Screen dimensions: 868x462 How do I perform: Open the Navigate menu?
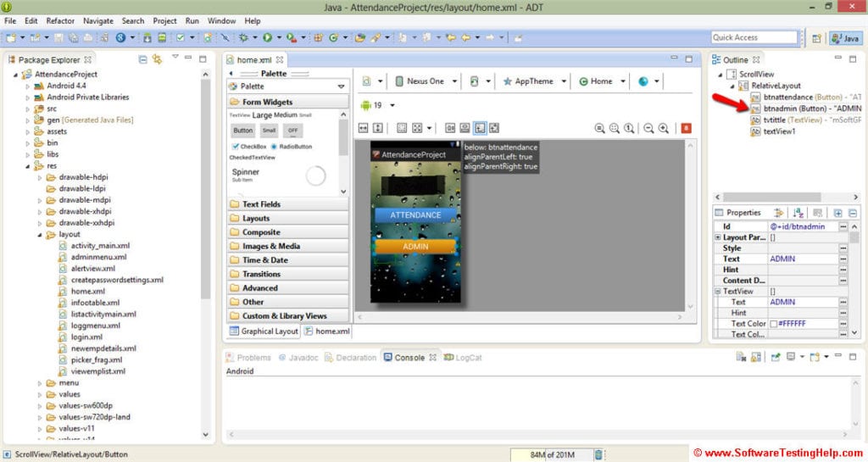point(98,20)
